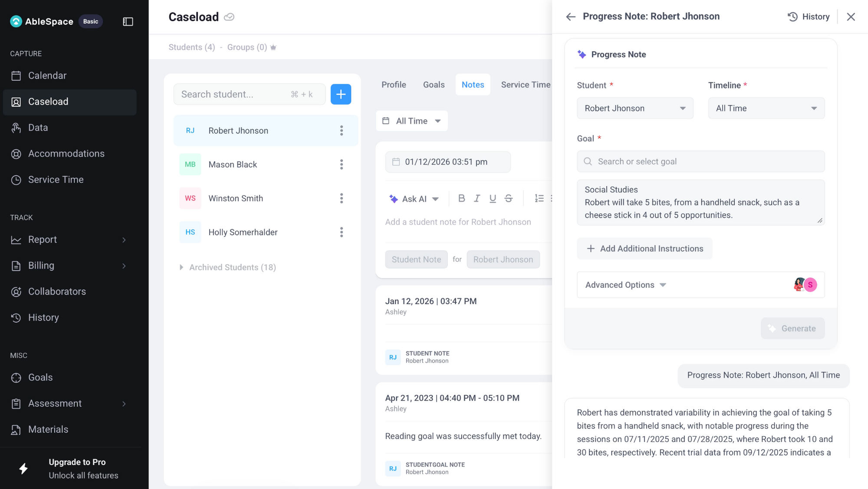Go back using the panel's left arrow

tap(571, 16)
